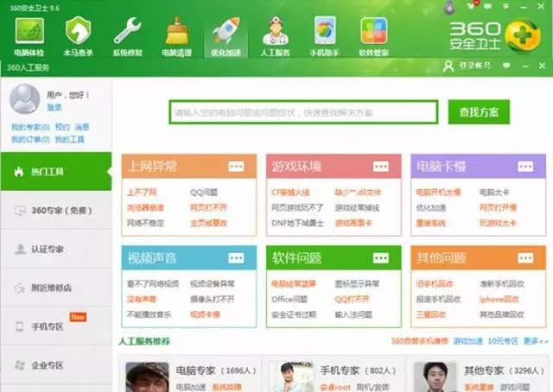Open the QQ问题 fix link
The image size is (553, 392).
click(204, 193)
